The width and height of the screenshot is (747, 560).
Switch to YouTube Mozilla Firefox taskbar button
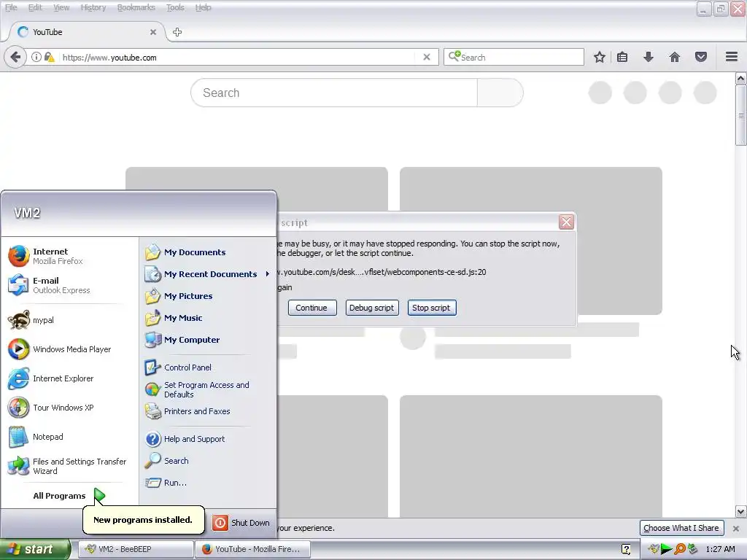253,549
